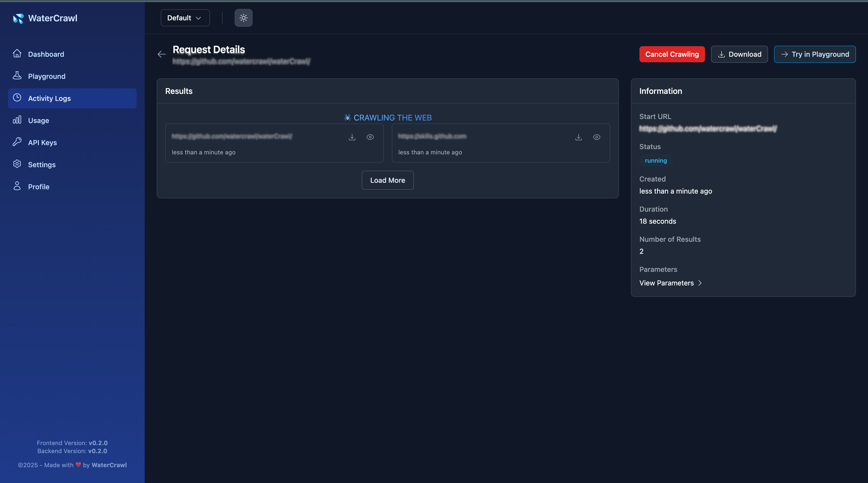
Task: Open the Profile menu item
Action: (x=38, y=187)
